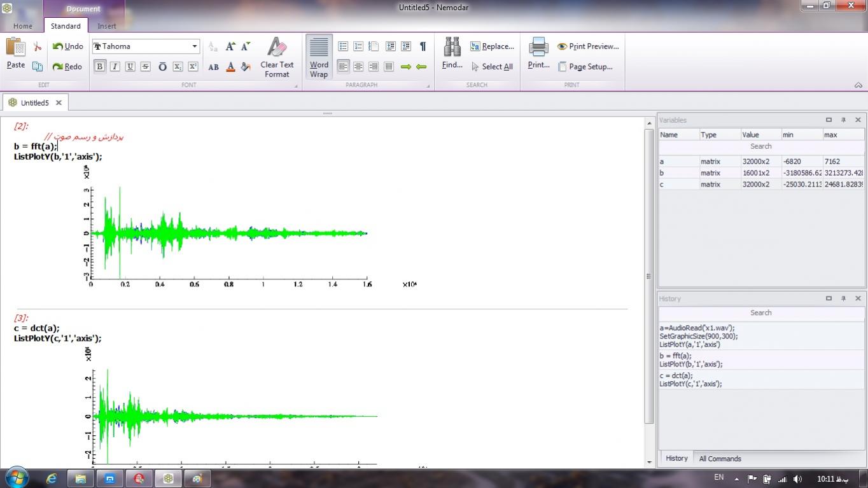Collapse the ribbon using the chevron
868x488 pixels.
point(858,85)
